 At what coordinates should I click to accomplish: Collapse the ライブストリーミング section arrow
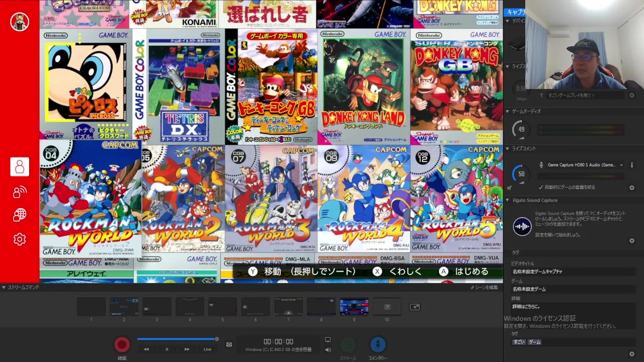(508, 66)
